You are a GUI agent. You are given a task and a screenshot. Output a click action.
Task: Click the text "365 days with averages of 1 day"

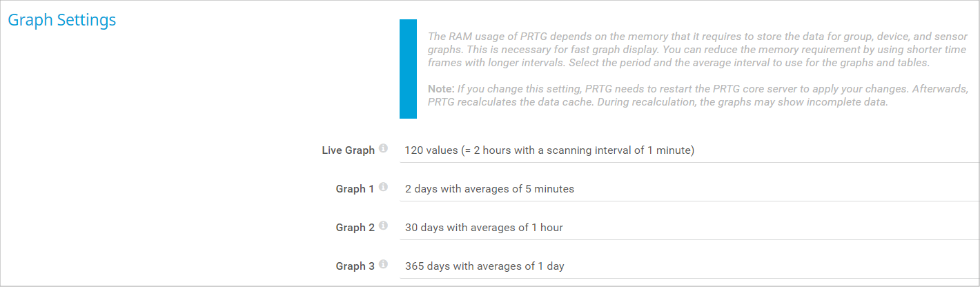[484, 266]
